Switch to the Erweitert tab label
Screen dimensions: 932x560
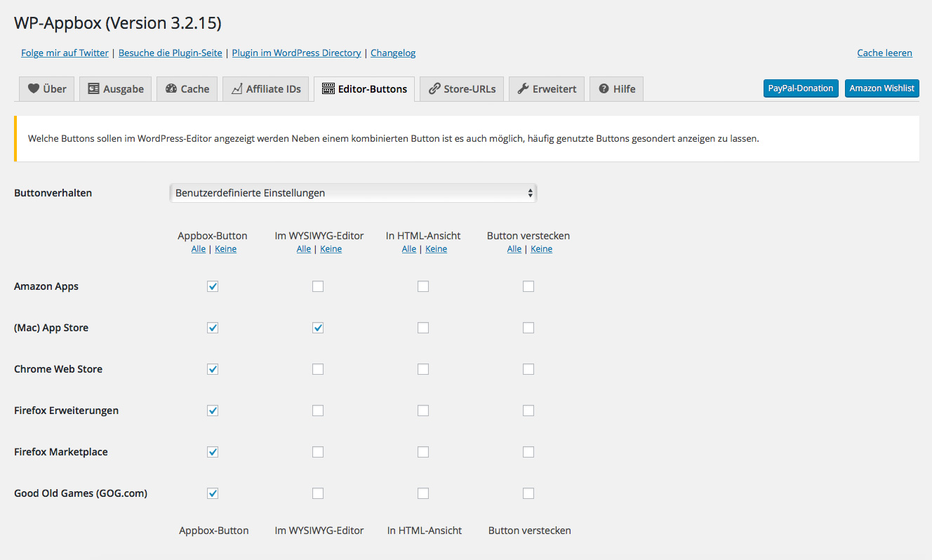pos(554,89)
